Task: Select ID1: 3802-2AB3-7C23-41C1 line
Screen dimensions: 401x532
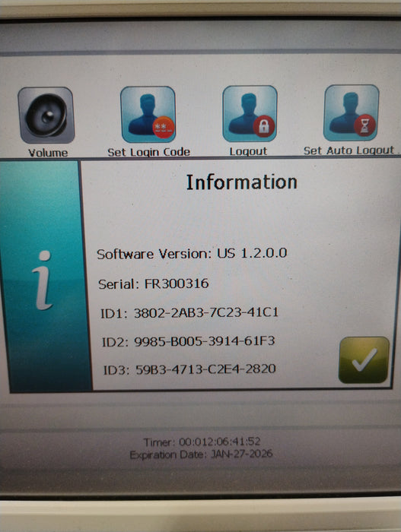Action: click(x=189, y=312)
